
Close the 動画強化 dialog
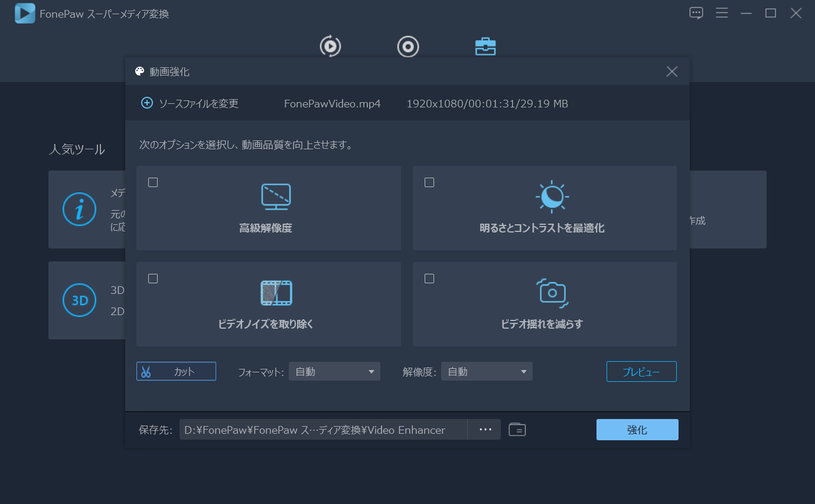(x=671, y=71)
